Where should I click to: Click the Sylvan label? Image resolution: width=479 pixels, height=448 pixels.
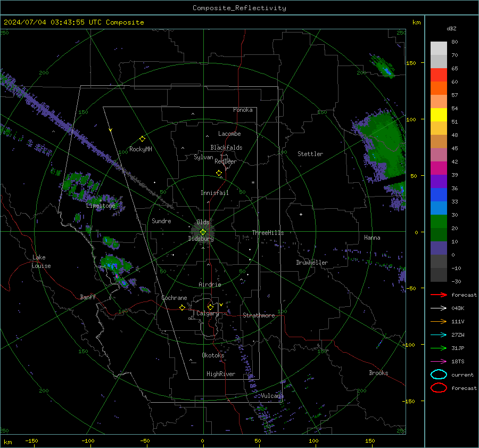pyautogui.click(x=203, y=157)
